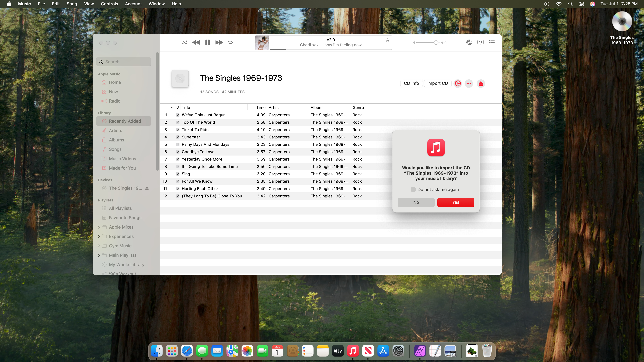The height and width of the screenshot is (362, 644).
Task: Open Control Centre in menu bar
Action: pos(581,4)
